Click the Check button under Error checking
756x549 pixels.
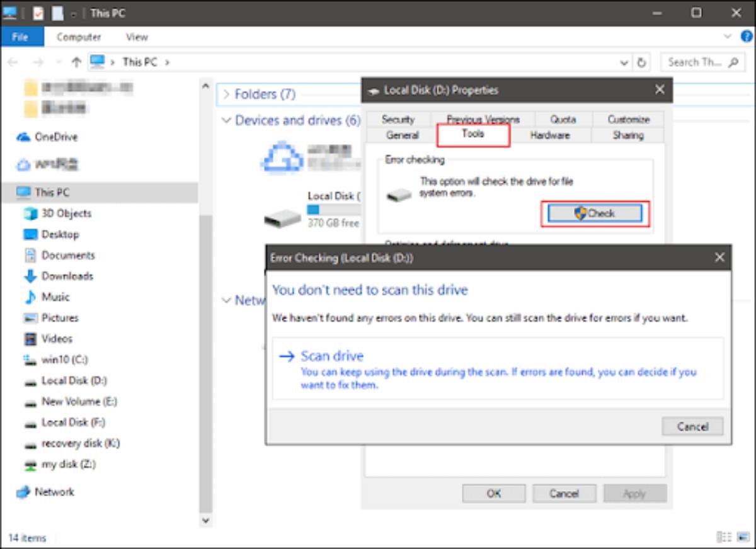coord(595,213)
